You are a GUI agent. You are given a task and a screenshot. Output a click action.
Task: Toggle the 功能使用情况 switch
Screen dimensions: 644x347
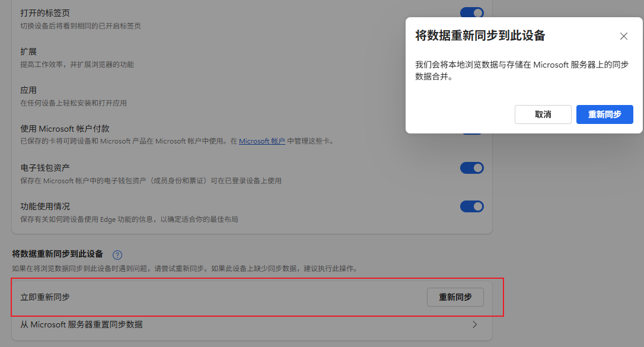pos(472,206)
